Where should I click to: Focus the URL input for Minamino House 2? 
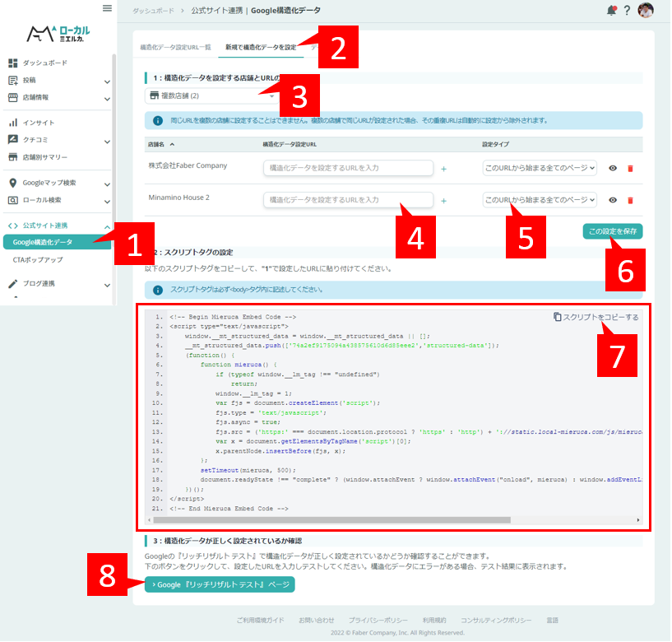point(348,200)
